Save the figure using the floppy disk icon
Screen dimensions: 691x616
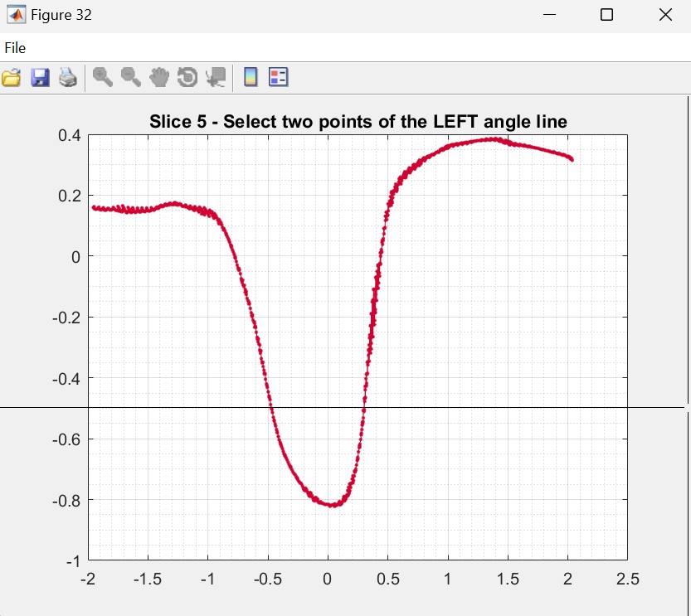(40, 78)
